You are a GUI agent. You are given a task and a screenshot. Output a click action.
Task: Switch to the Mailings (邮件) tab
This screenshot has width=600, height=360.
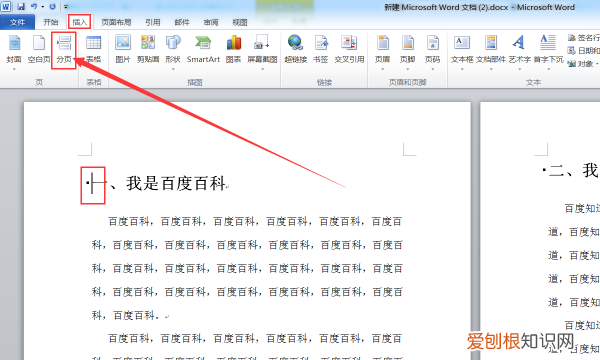coord(182,22)
